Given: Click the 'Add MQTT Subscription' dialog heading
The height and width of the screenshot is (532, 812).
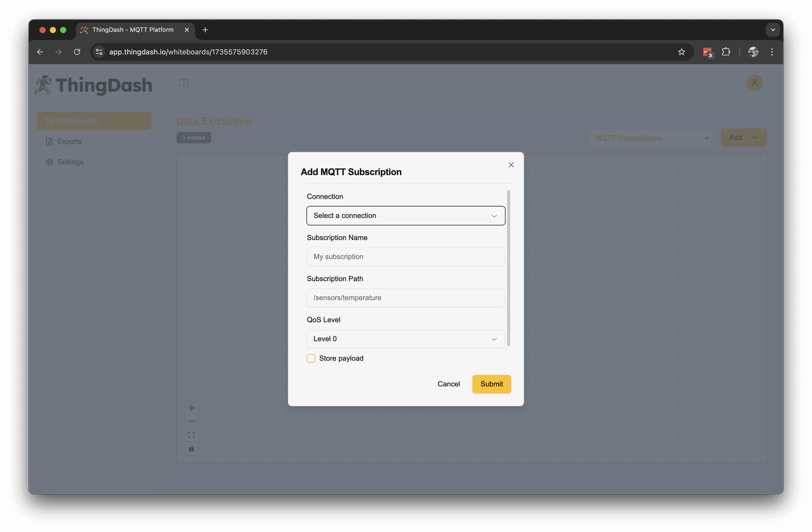Looking at the screenshot, I should pos(351,172).
